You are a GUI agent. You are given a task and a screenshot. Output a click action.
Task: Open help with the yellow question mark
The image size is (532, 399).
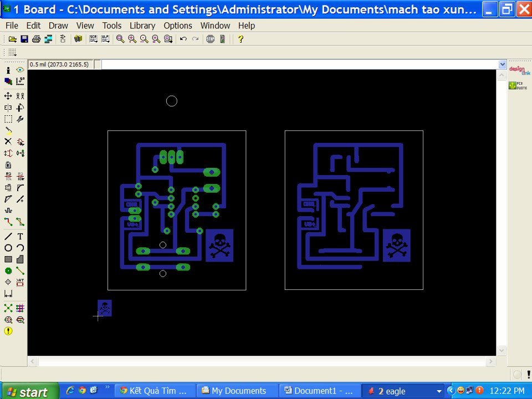click(x=241, y=39)
